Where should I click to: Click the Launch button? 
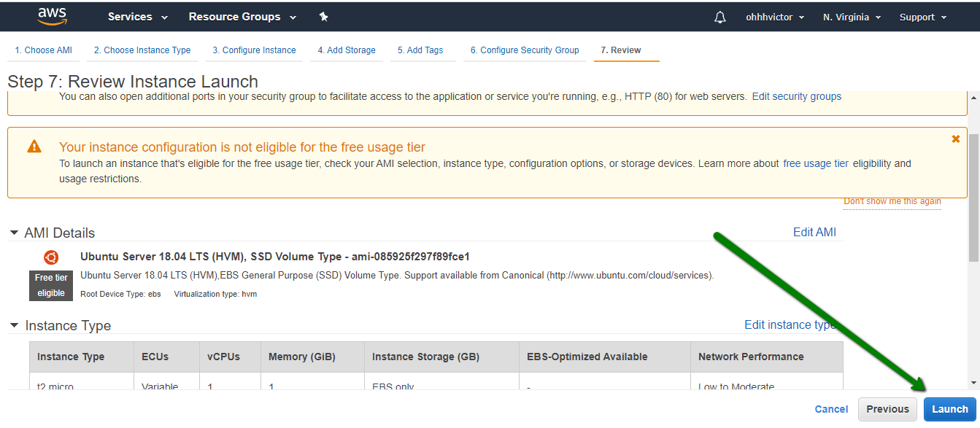click(x=949, y=409)
